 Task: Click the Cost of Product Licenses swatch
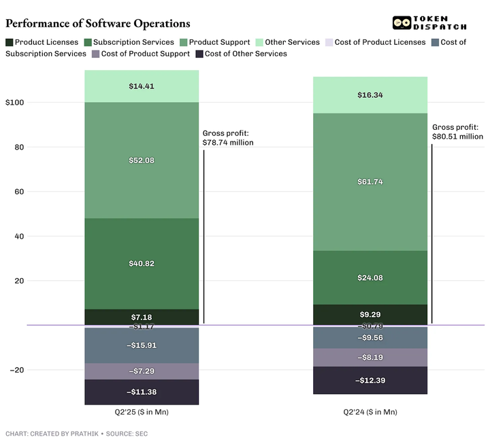(329, 42)
